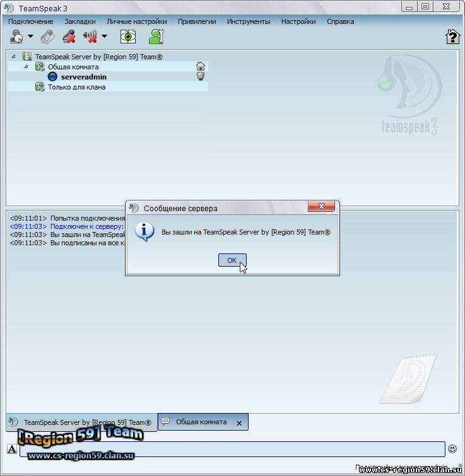Click the server admin shield badge
The width and height of the screenshot is (465, 476).
pos(201,76)
